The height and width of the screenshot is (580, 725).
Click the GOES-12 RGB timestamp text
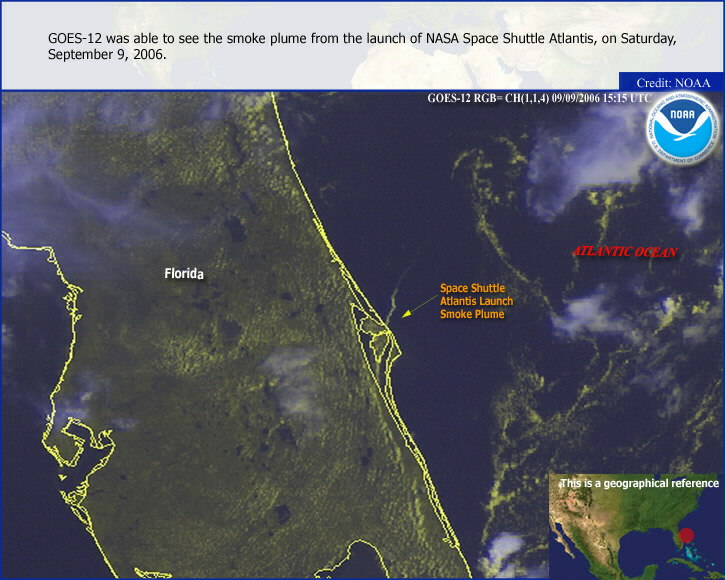click(x=539, y=98)
